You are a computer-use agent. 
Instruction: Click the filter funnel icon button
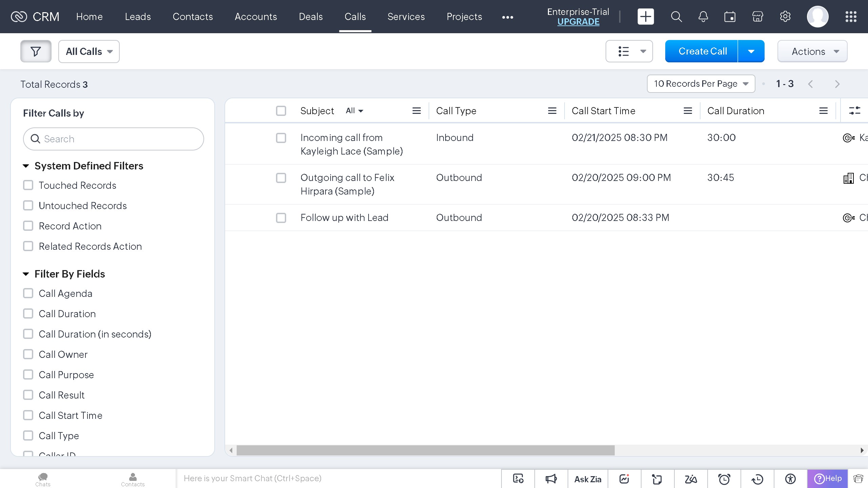(x=36, y=52)
